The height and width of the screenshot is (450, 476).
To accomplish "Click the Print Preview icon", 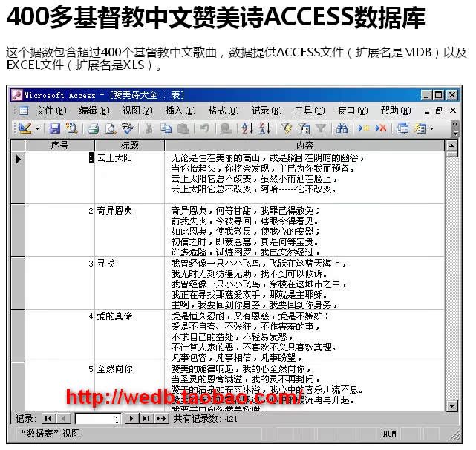I will pyautogui.click(x=111, y=128).
